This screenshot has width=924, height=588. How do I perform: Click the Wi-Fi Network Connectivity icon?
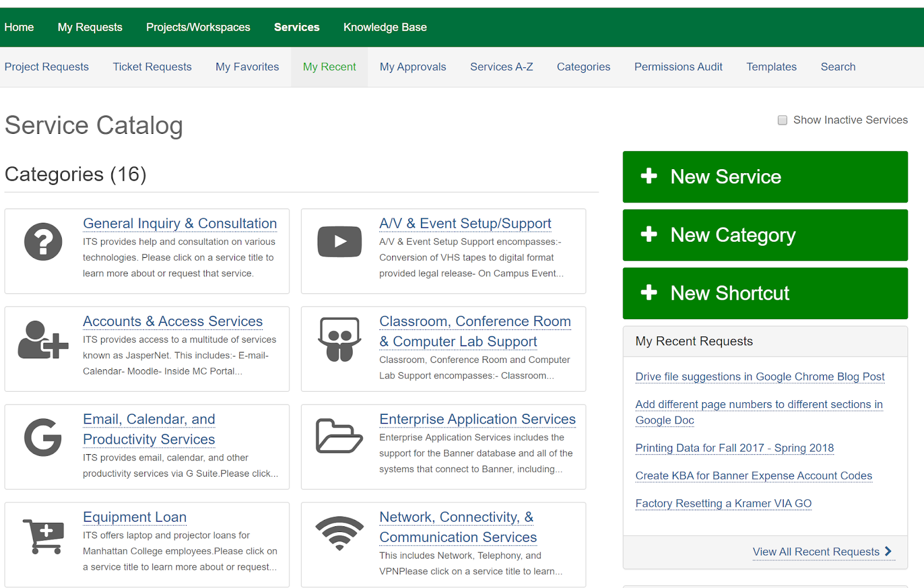point(340,533)
